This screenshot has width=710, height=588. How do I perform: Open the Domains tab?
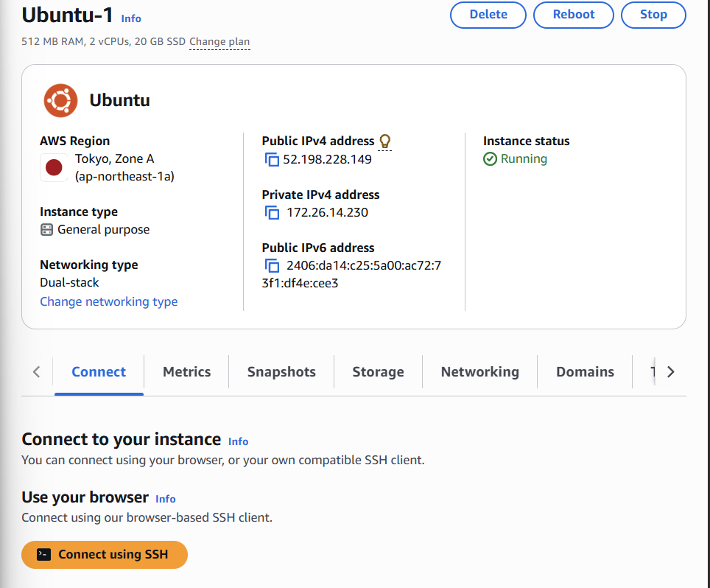(x=585, y=372)
